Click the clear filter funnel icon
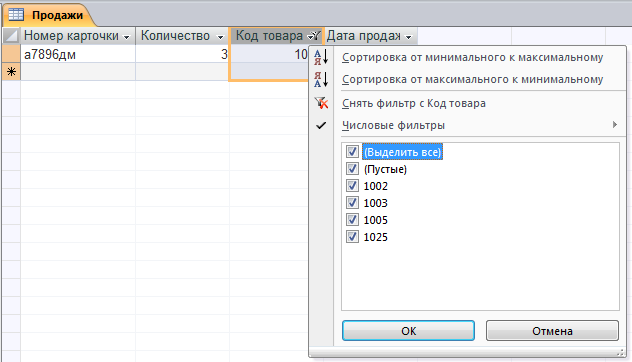The height and width of the screenshot is (362, 632). click(321, 103)
